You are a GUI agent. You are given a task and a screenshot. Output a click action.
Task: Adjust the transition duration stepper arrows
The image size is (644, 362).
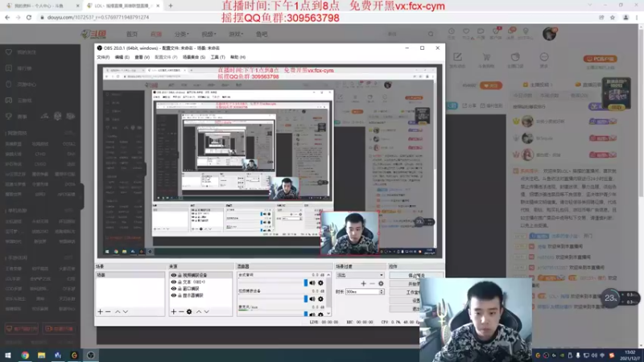pyautogui.click(x=382, y=291)
